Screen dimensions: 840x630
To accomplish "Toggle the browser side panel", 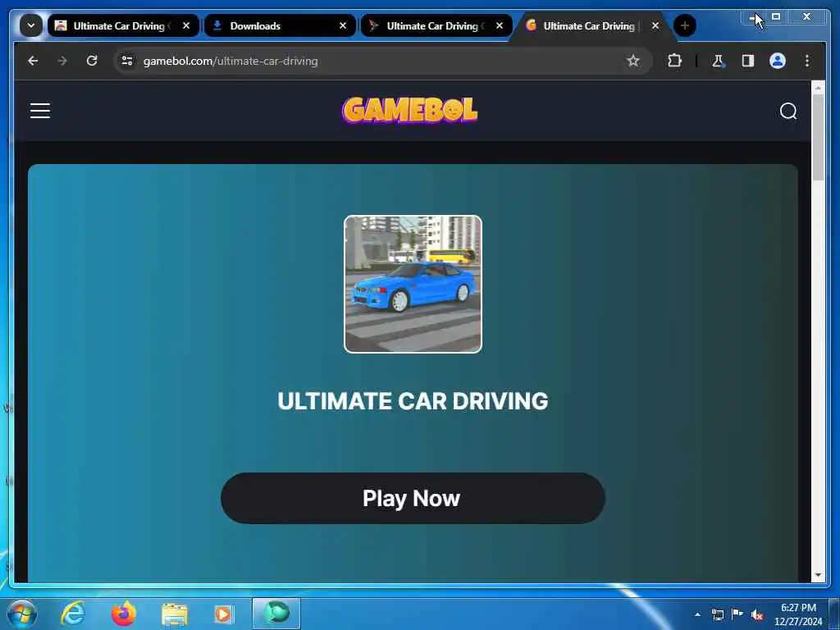I will tap(748, 61).
